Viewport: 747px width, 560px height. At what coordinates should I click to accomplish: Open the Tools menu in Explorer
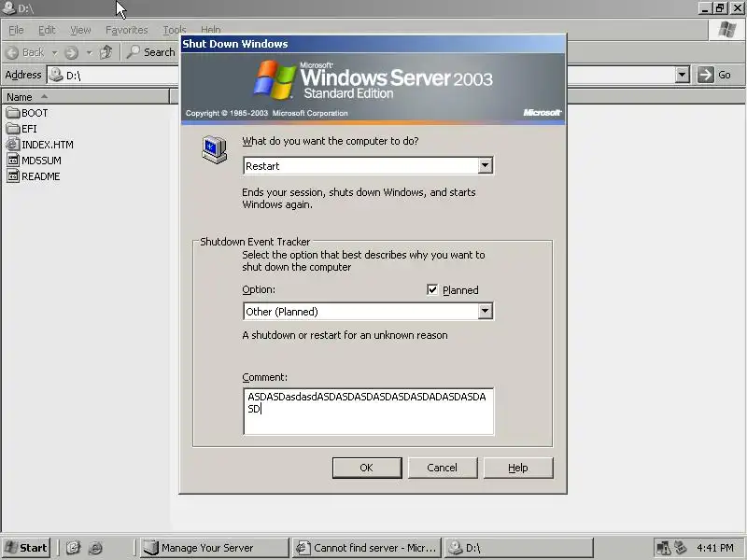coord(175,30)
